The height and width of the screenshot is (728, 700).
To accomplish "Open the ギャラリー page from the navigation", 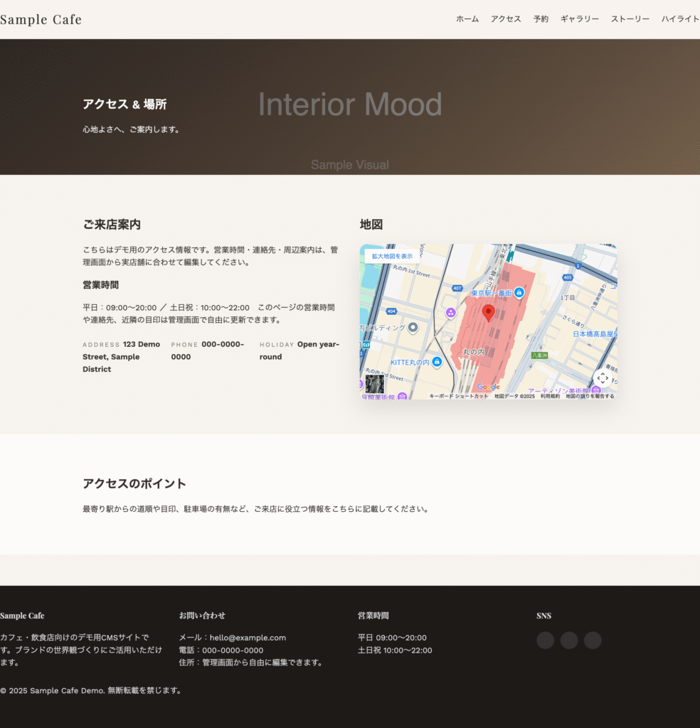I will pyautogui.click(x=579, y=19).
